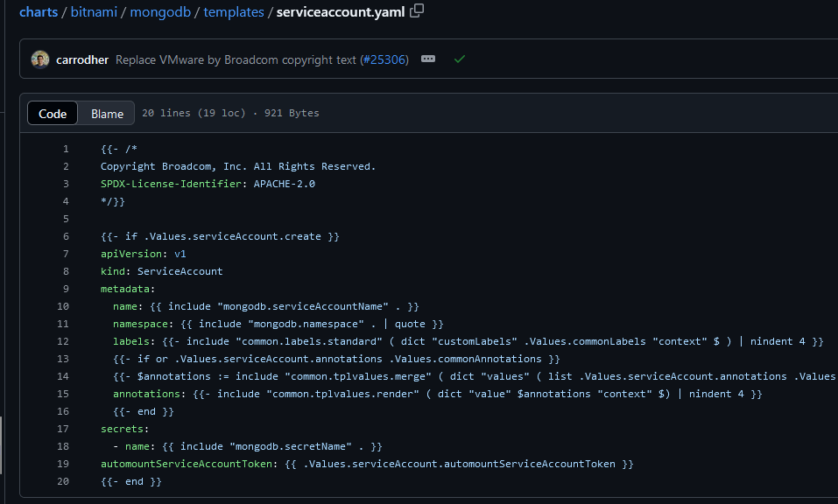Select line number 1

66,149
